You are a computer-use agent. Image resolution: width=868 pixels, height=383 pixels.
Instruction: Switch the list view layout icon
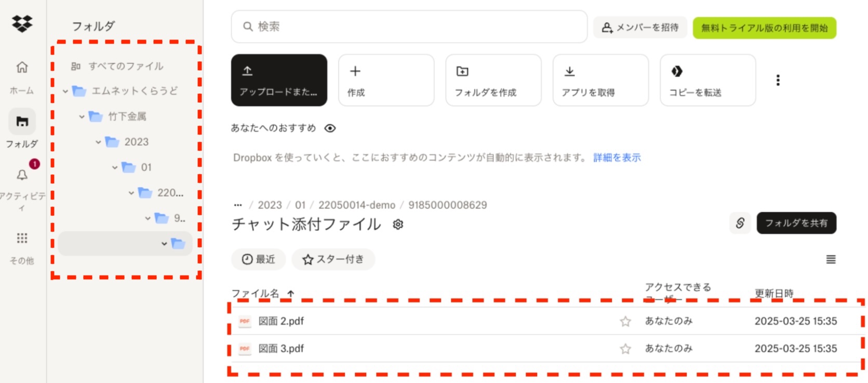831,259
